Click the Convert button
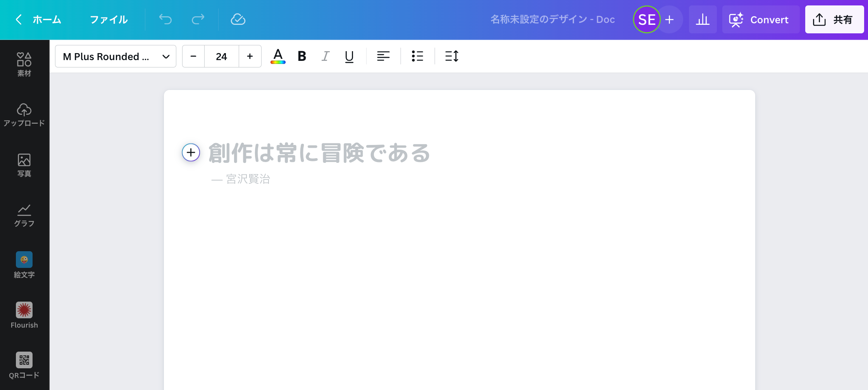The height and width of the screenshot is (390, 868). pyautogui.click(x=760, y=19)
